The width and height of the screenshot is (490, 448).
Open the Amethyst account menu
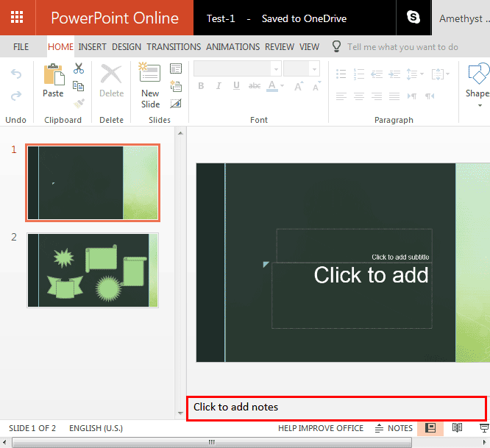[x=464, y=18]
